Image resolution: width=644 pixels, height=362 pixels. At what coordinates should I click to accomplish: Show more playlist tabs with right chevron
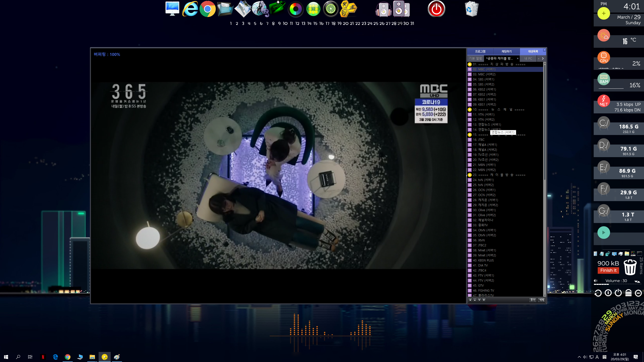543,58
